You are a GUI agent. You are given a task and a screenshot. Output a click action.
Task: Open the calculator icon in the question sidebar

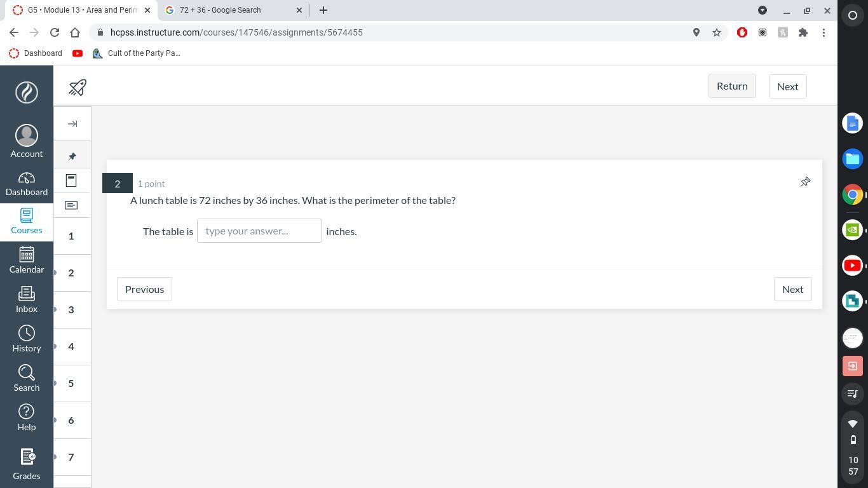point(71,180)
